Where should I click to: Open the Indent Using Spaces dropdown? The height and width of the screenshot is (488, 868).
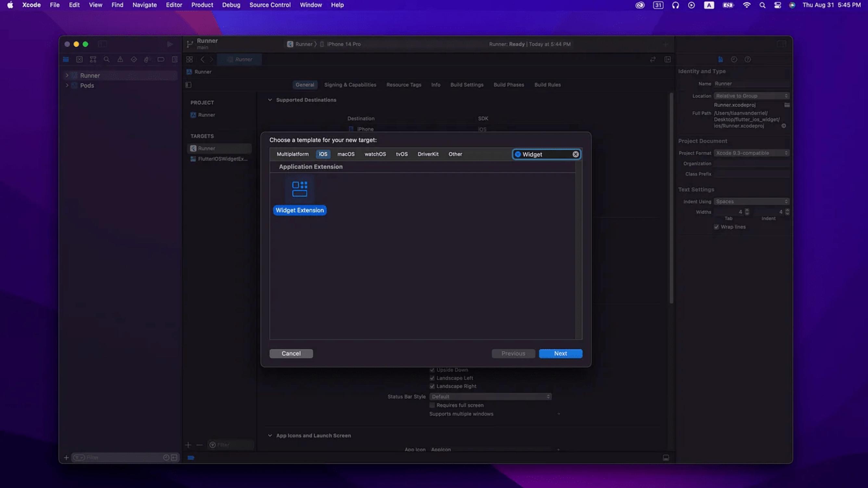click(x=751, y=201)
